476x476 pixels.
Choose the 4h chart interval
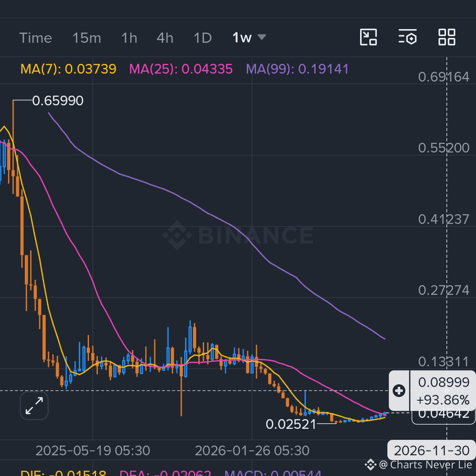165,38
